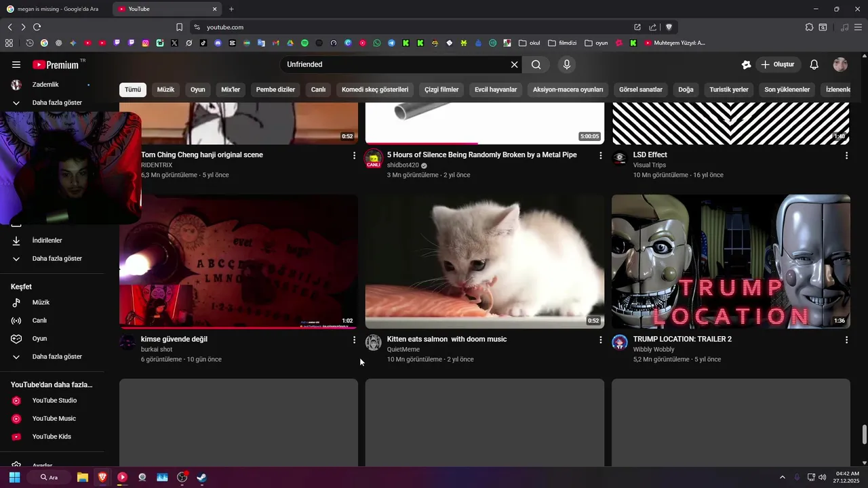Open the Spotify bookmark
The width and height of the screenshot is (868, 488).
click(x=304, y=43)
